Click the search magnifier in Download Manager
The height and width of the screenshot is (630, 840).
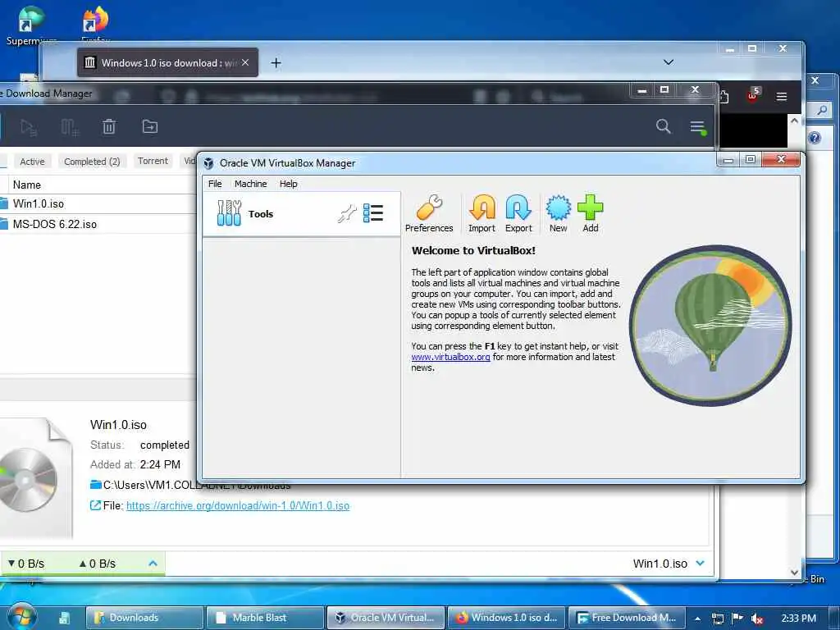pos(663,126)
